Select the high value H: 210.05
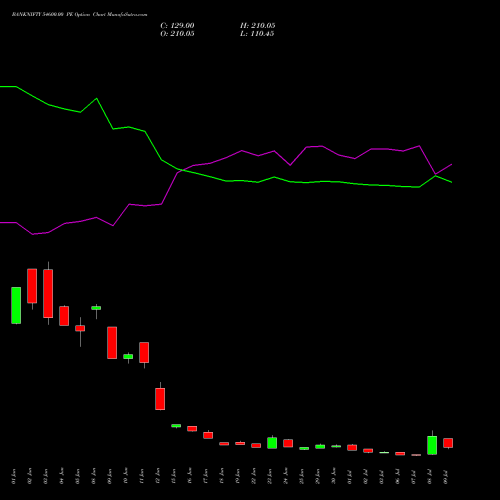This screenshot has height=500, width=500. click(x=258, y=26)
